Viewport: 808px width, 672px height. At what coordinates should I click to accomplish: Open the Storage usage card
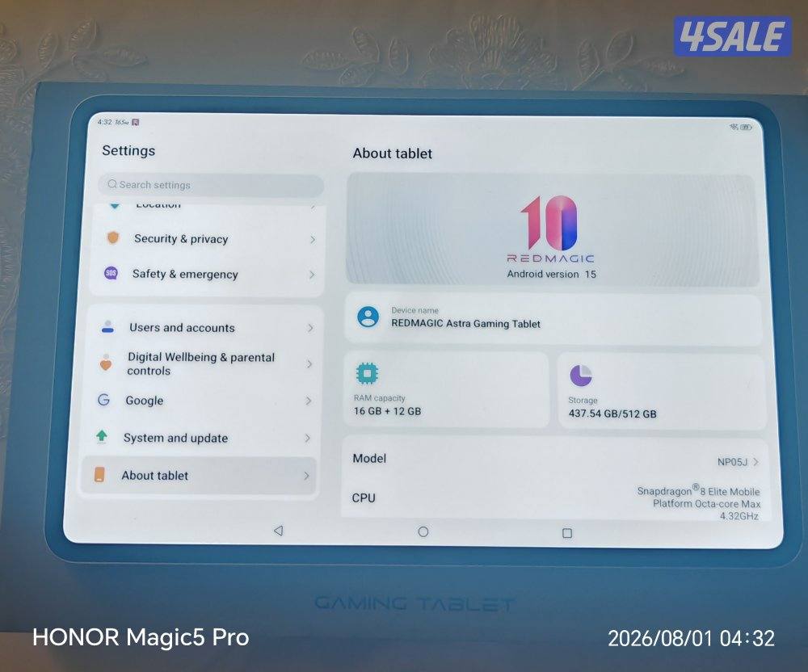click(x=662, y=392)
